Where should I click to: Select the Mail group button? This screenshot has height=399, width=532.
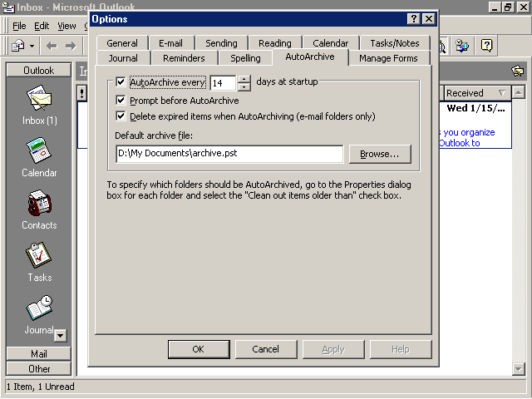[x=39, y=353]
